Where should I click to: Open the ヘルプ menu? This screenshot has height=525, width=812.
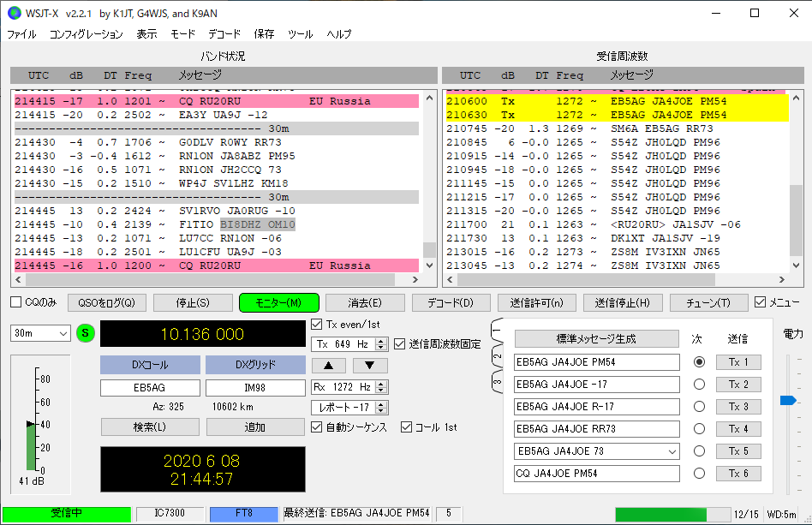pos(339,34)
